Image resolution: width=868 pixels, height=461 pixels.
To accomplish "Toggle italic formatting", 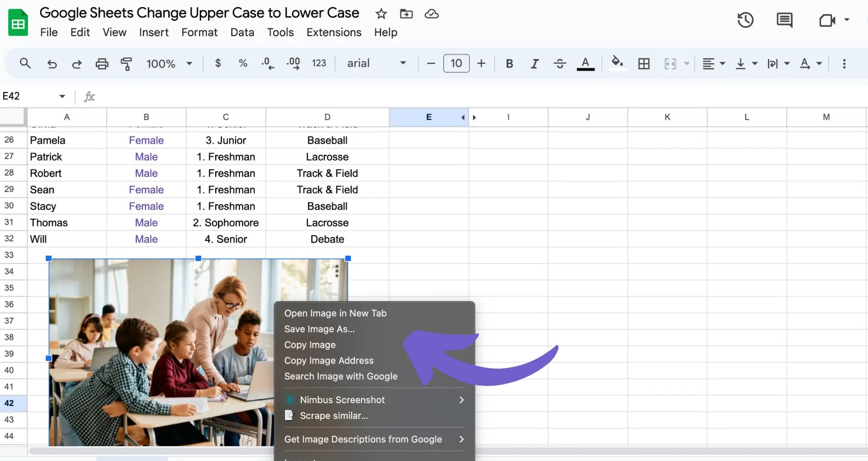I will (534, 63).
